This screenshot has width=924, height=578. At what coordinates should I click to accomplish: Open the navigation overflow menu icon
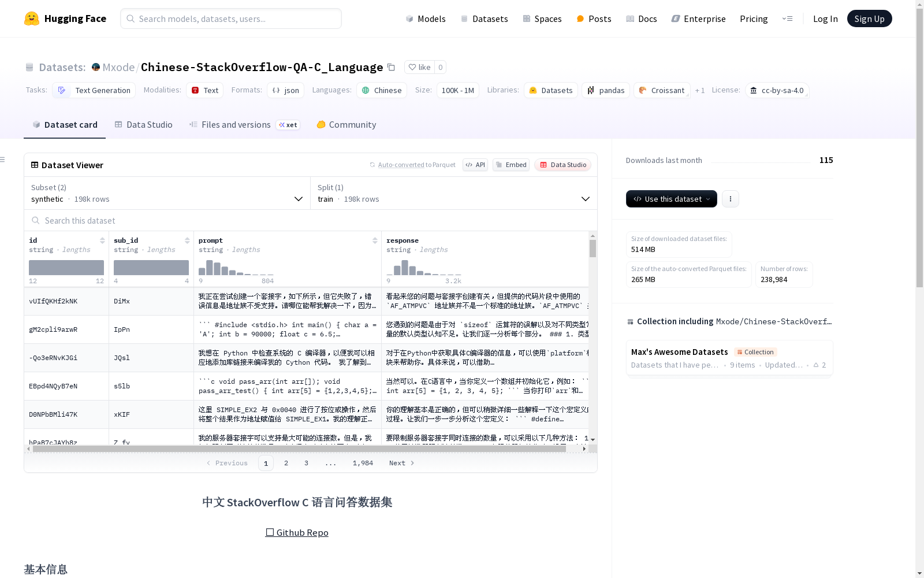pyautogui.click(x=787, y=18)
